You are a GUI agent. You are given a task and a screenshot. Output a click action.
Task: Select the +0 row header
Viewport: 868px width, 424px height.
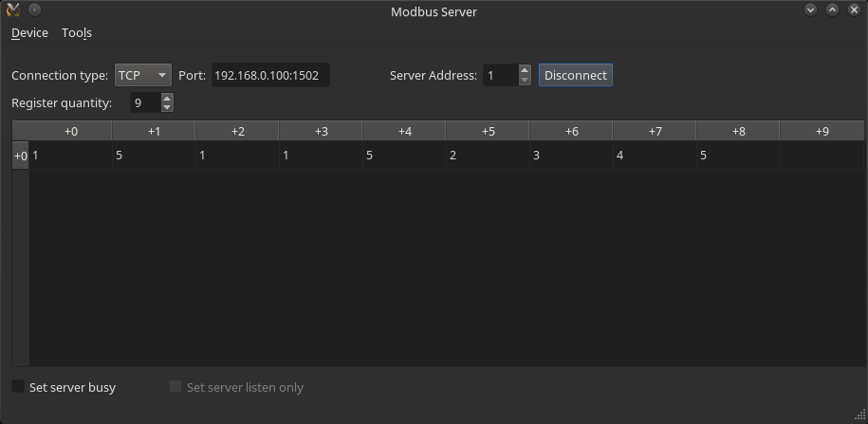pos(21,156)
